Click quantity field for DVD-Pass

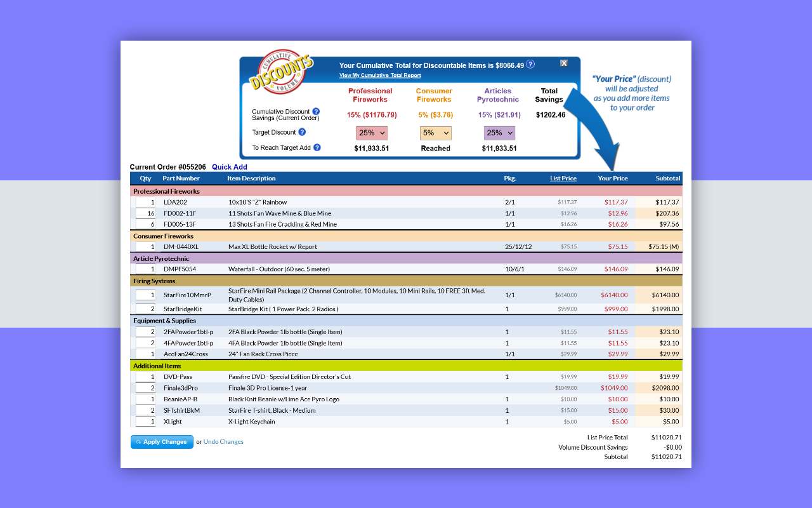tap(145, 377)
